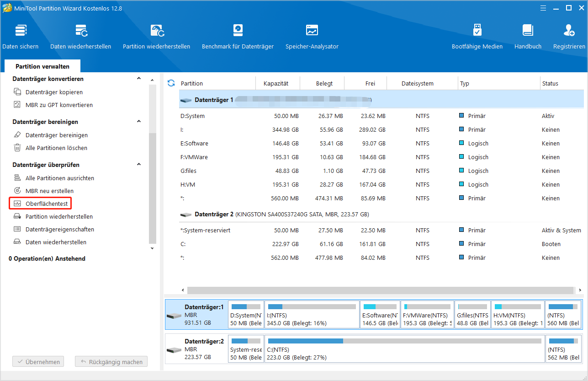Create Bootfähige Medien
This screenshot has height=381, width=588.
(477, 37)
